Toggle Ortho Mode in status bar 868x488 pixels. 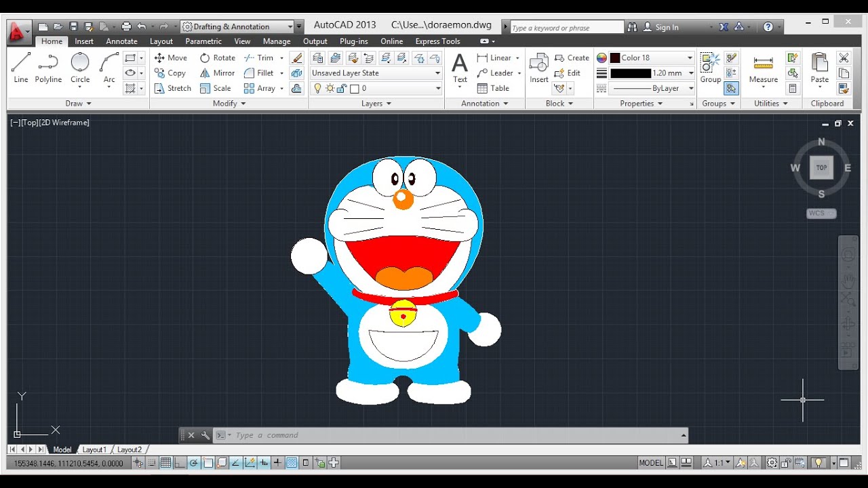point(180,463)
